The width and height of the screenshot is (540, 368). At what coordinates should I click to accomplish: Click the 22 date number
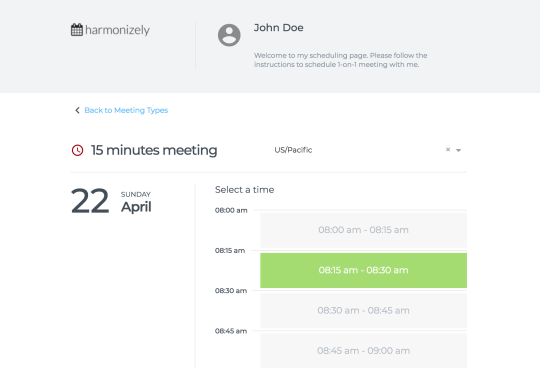[90, 201]
